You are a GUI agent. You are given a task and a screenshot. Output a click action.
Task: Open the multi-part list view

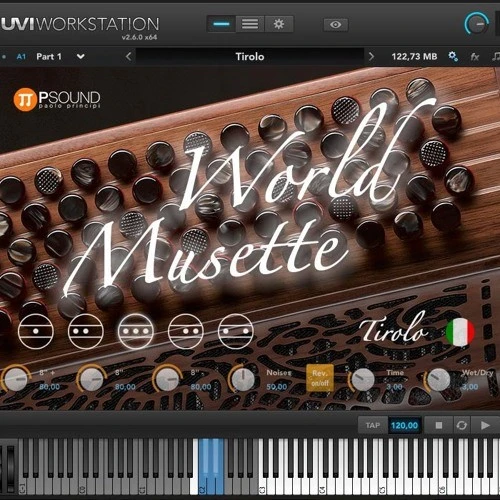click(x=250, y=24)
